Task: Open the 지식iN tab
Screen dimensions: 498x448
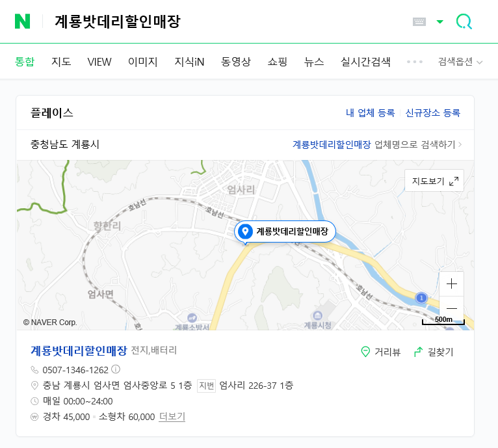Action: [189, 62]
